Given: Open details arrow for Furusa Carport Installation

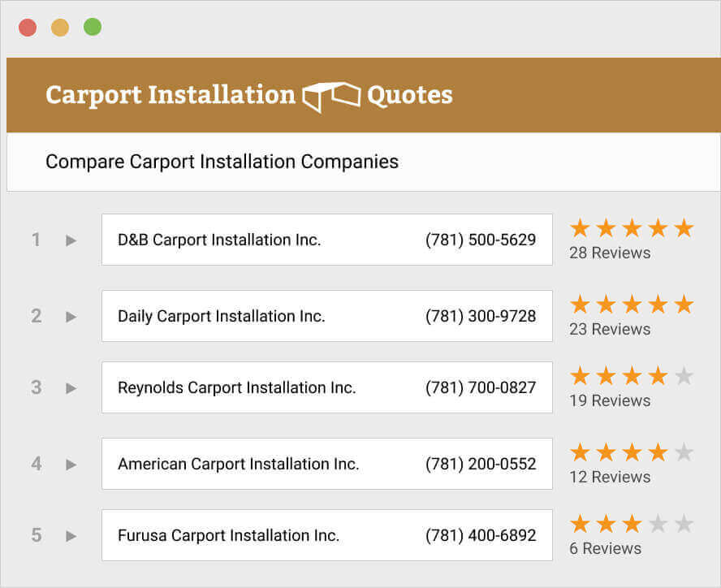Looking at the screenshot, I should click(71, 535).
